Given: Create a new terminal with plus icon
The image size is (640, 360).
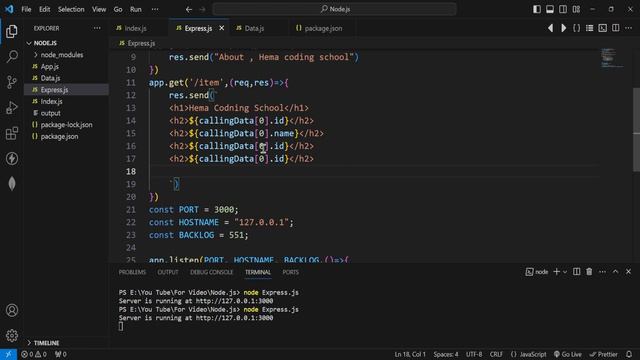Looking at the screenshot, I should click(556, 272).
